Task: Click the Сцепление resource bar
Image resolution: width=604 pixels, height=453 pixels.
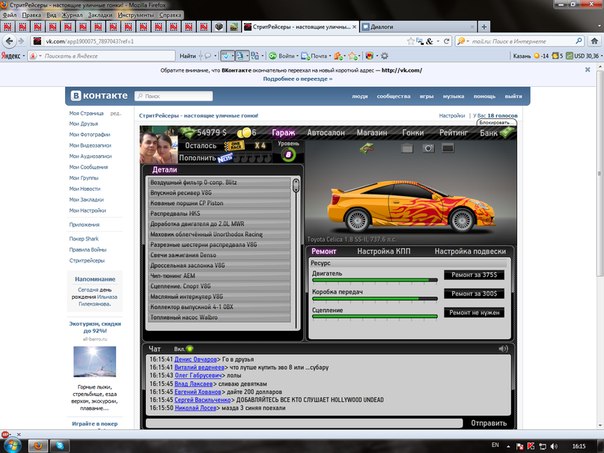Action: click(375, 317)
